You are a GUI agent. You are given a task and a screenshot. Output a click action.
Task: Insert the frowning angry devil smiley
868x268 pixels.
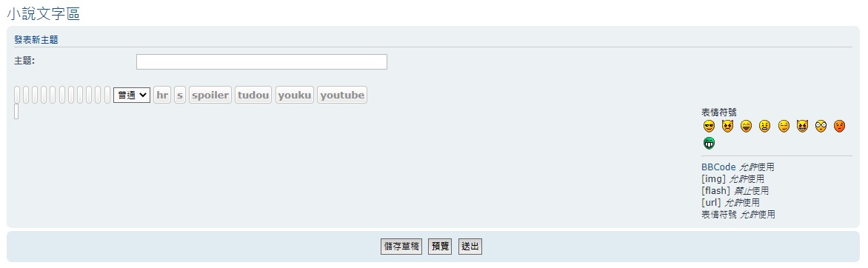727,127
